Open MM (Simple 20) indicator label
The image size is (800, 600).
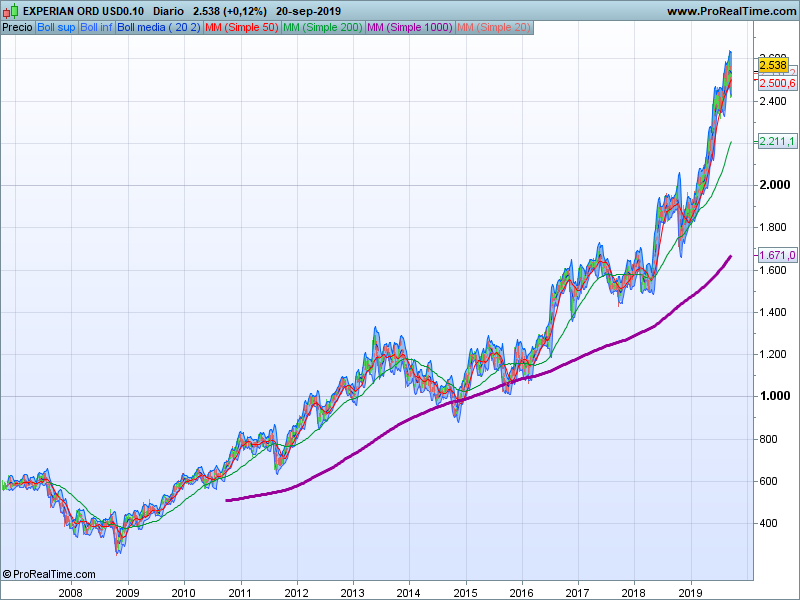point(494,28)
